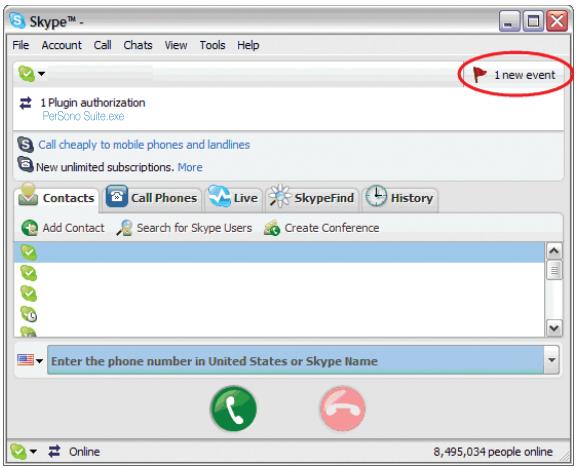Open the Tools menu
Screen dimensions: 576x468
coord(212,45)
